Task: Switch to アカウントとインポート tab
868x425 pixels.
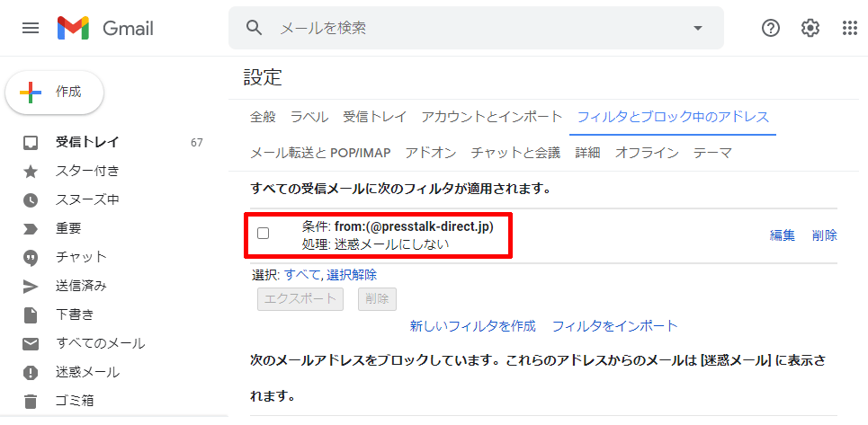Action: tap(492, 117)
